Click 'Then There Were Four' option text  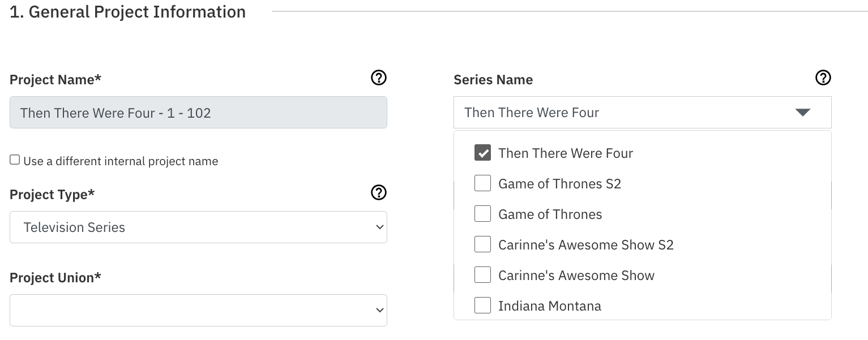[565, 153]
